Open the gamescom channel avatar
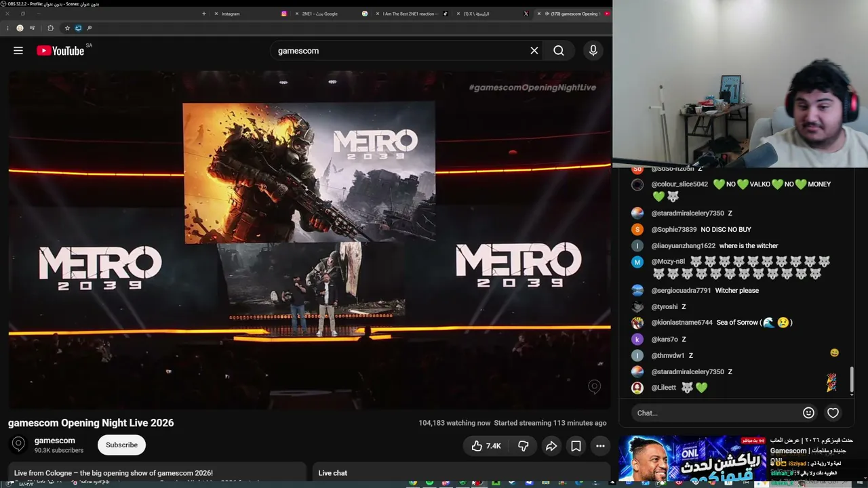 click(18, 445)
